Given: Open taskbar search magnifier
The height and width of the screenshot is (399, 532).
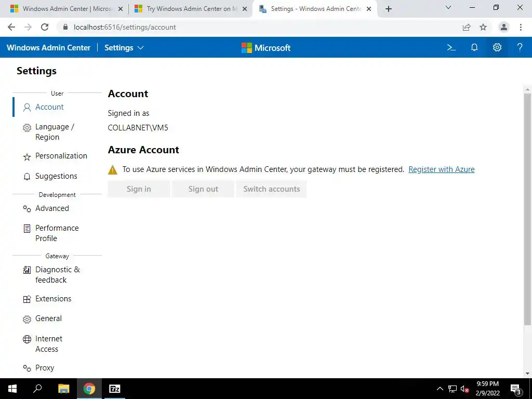Looking at the screenshot, I should [x=37, y=389].
